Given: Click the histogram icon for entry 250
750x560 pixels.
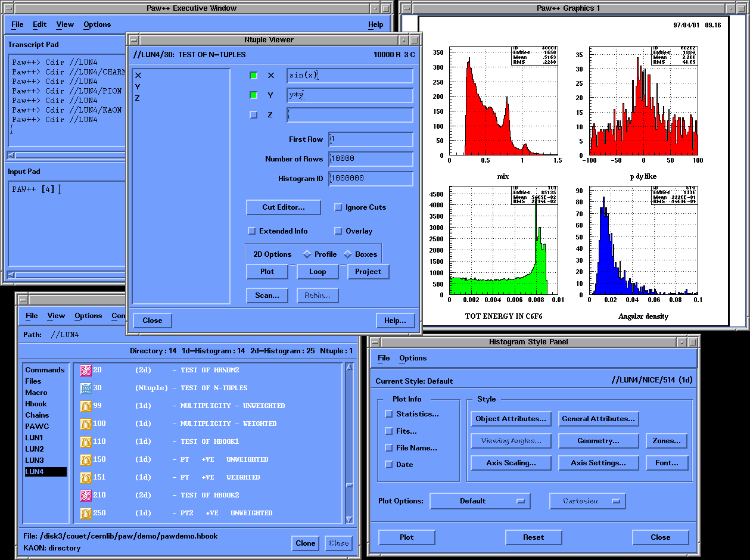Looking at the screenshot, I should tap(85, 513).
